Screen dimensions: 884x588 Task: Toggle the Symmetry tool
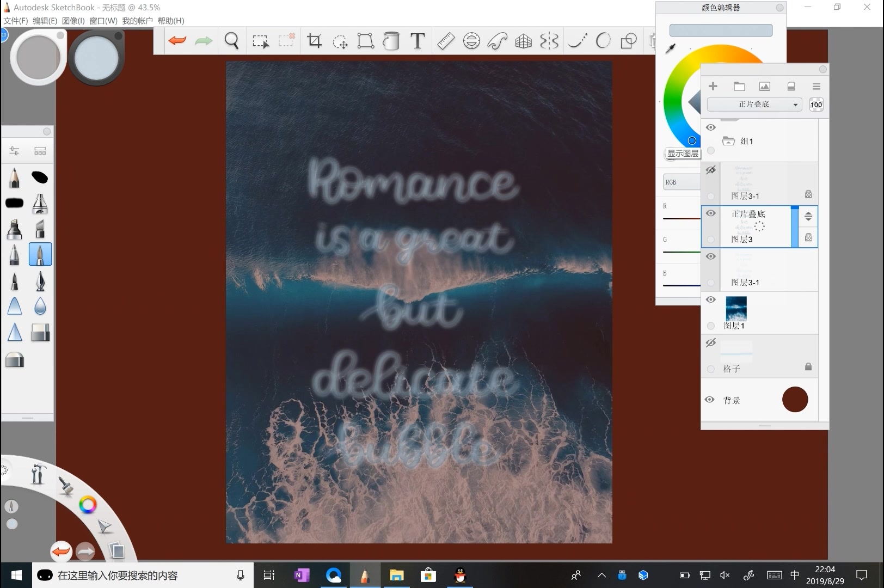549,41
